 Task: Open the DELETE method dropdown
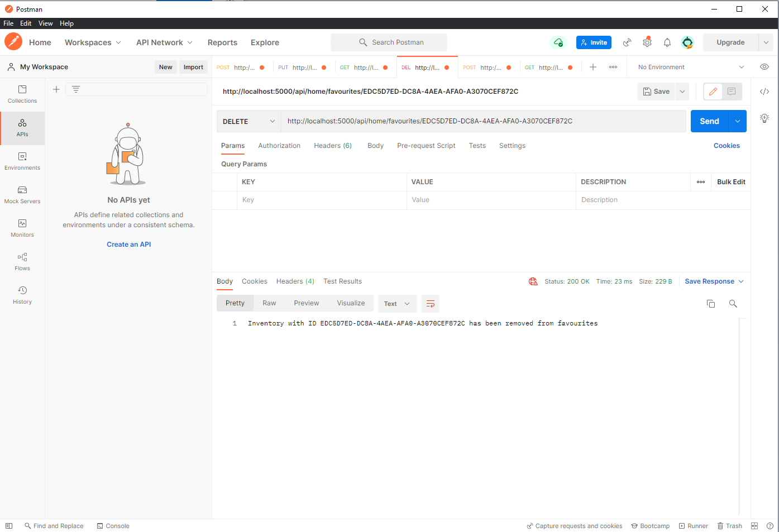[x=248, y=121]
